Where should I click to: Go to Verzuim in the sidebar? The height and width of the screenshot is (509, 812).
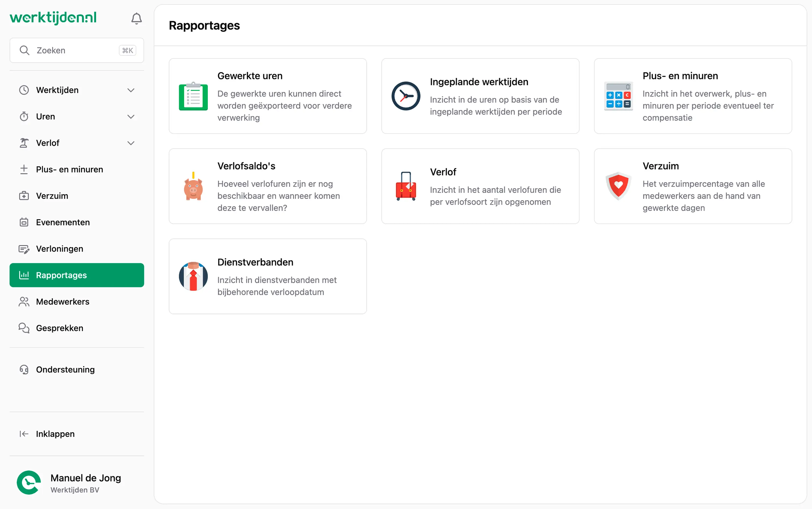click(x=77, y=196)
